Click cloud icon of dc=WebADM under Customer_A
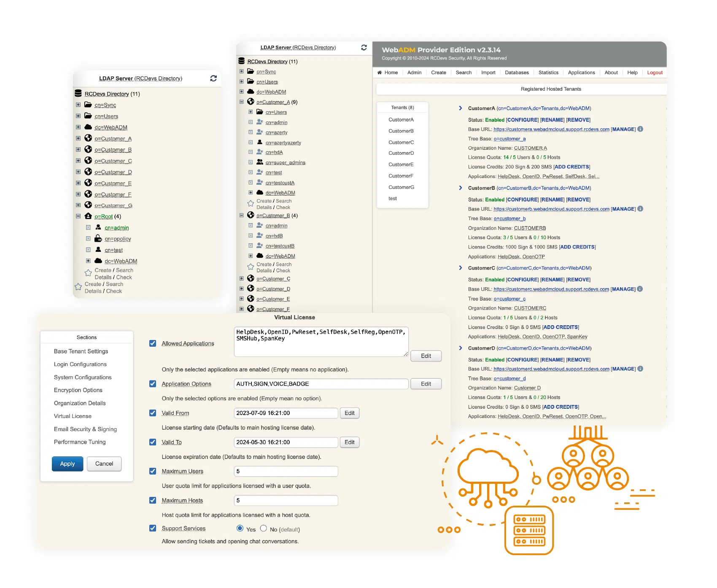717x588 pixels. pyautogui.click(x=260, y=192)
